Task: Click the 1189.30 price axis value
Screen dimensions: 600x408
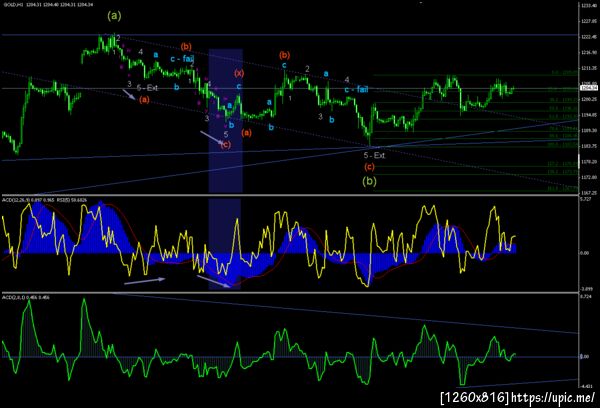Action: click(x=589, y=131)
